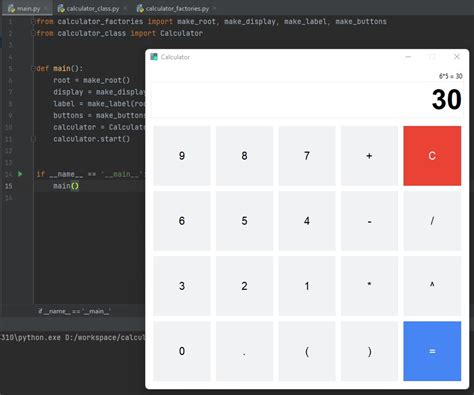This screenshot has height=395, width=474.
Task: Click 'calculator.start()' code line
Action: point(92,139)
